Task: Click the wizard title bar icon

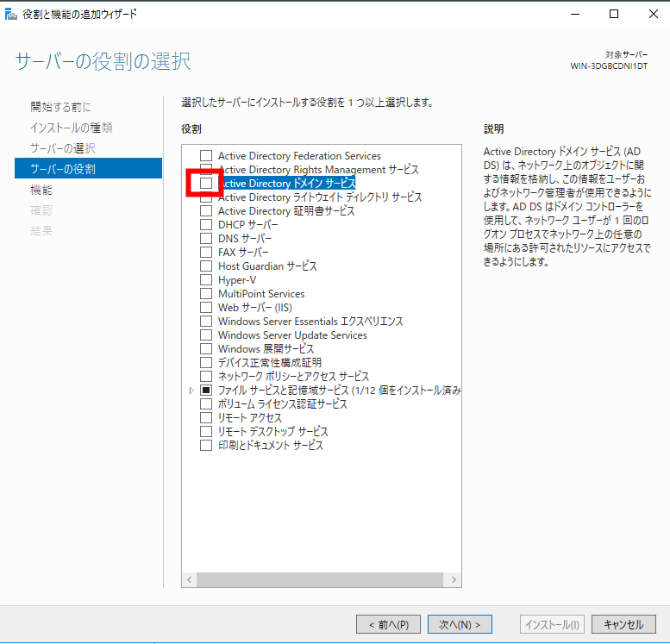Action: (10, 14)
